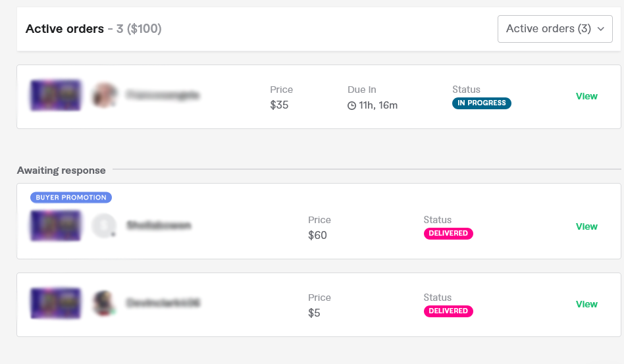624x364 pixels.
Task: Click the DELIVERED badge on the $5 order
Action: tap(448, 311)
